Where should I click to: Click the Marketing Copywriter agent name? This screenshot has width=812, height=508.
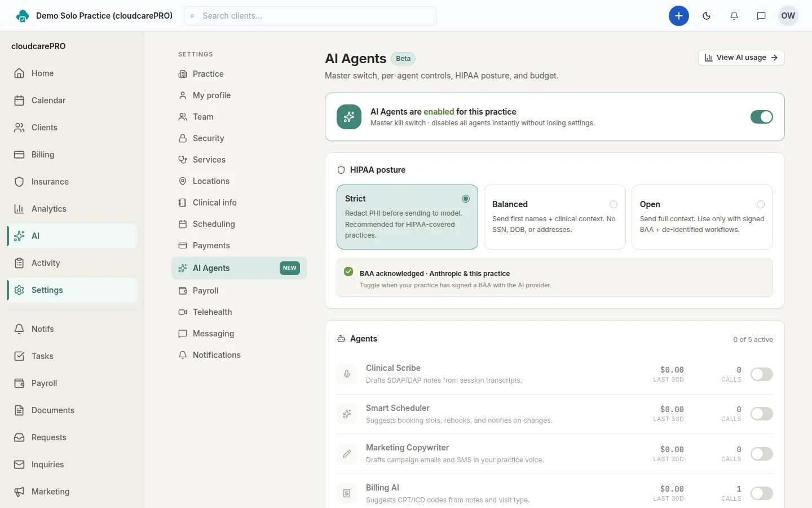[x=407, y=448]
